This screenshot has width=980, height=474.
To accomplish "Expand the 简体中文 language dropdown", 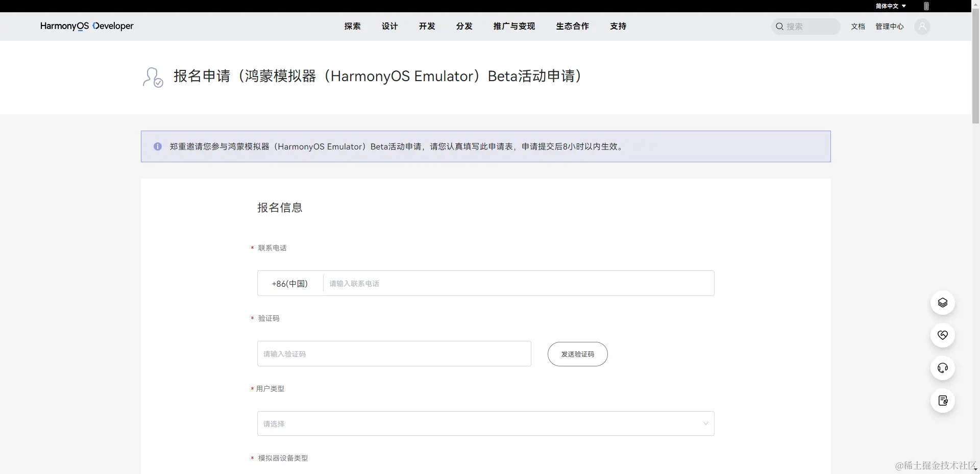I will point(891,6).
